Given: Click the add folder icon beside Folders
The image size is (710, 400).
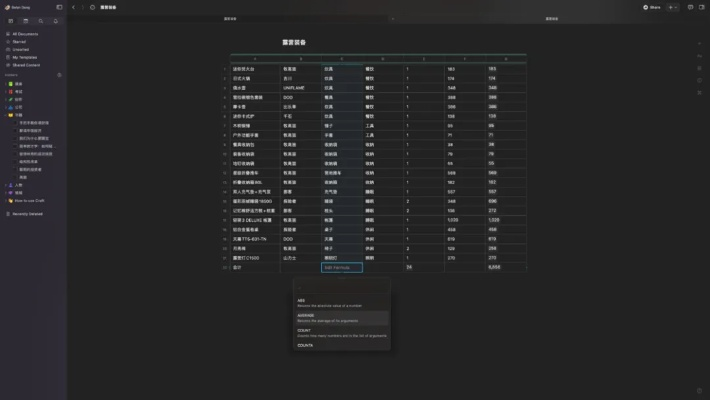Looking at the screenshot, I should pyautogui.click(x=59, y=74).
